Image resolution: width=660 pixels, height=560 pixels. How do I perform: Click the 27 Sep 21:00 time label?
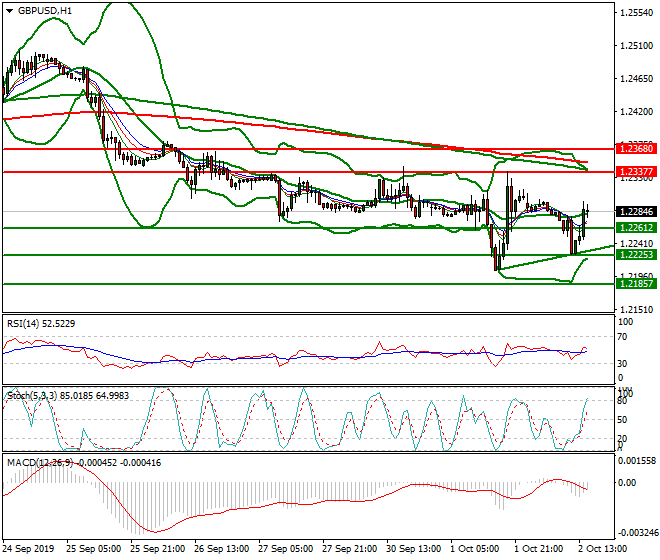pyautogui.click(x=349, y=549)
